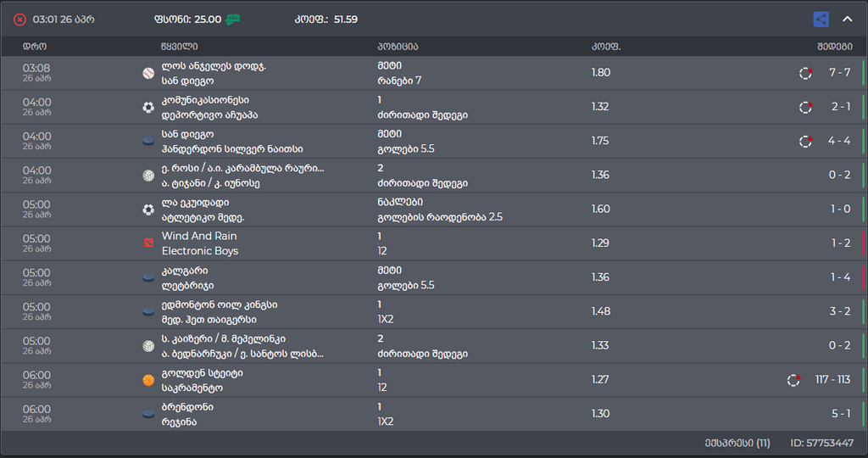Click the შედეგი column header
The image size is (868, 458).
835,46
